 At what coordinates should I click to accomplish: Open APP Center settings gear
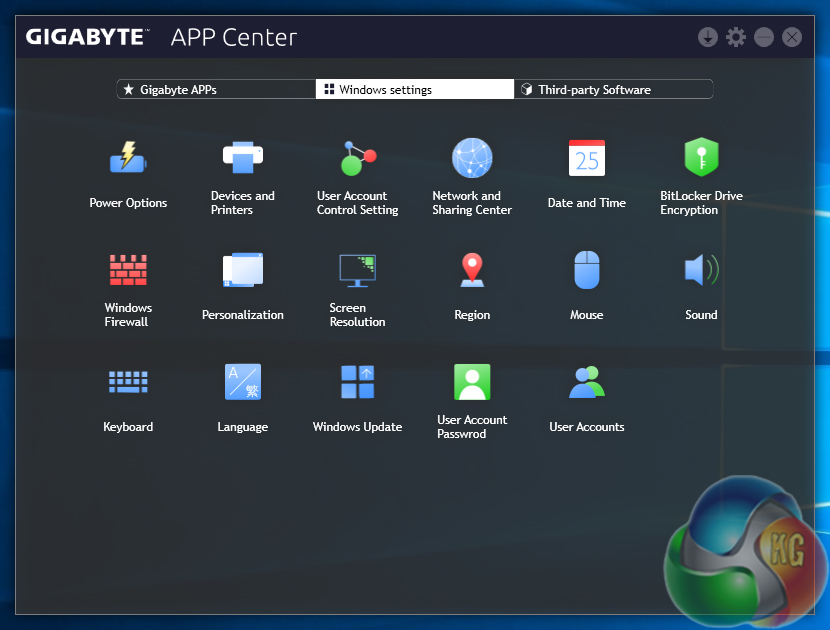click(x=736, y=37)
